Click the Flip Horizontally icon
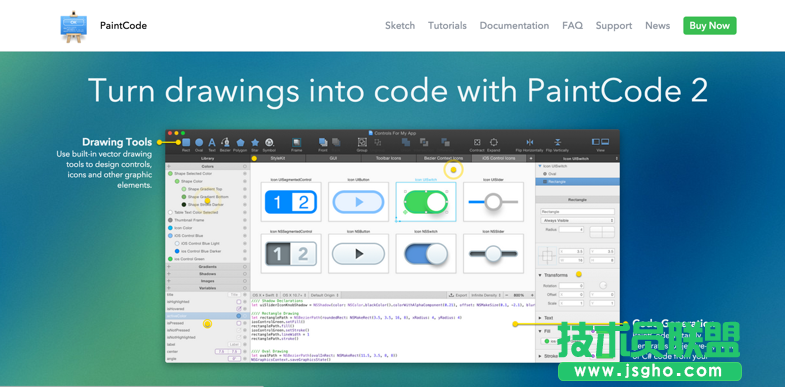785x387 pixels. (x=530, y=142)
